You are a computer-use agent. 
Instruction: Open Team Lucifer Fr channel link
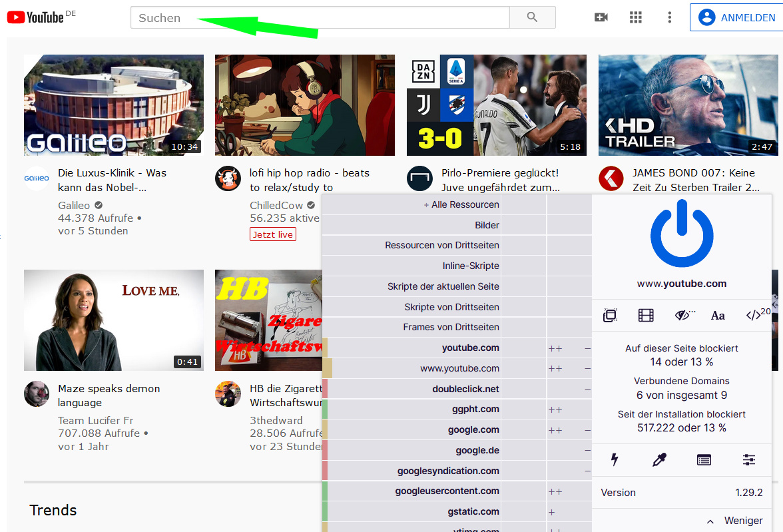pos(95,421)
